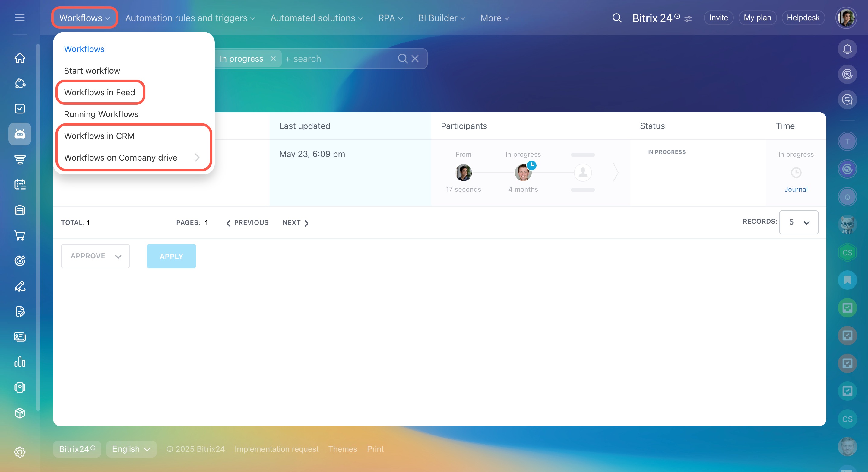Click the settings gear in sidebar
The width and height of the screenshot is (868, 472).
point(20,452)
